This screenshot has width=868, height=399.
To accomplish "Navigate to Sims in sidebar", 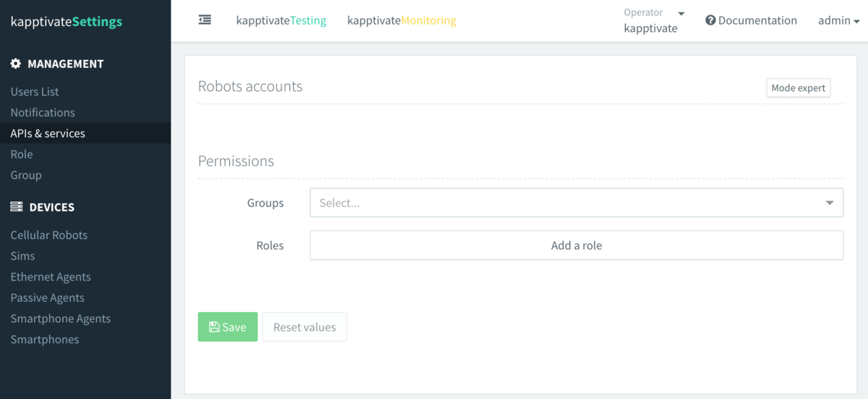I will click(x=22, y=256).
